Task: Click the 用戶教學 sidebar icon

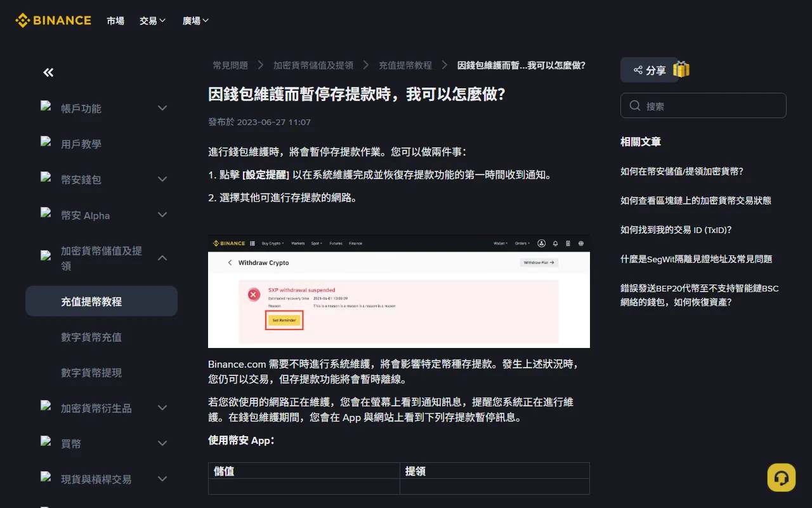Action: [x=46, y=142]
